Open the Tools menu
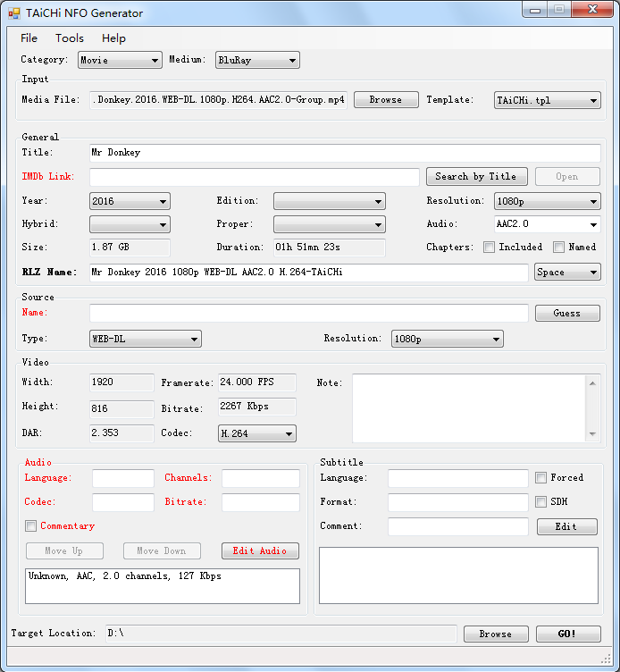The image size is (620, 672). click(x=70, y=38)
